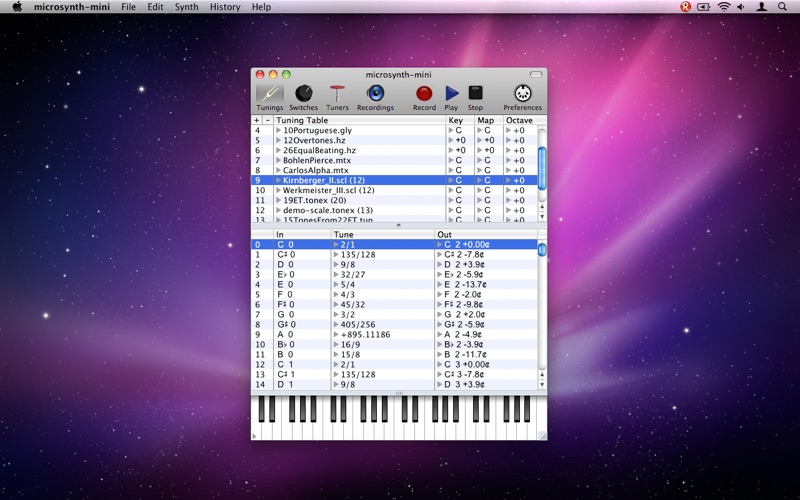800x500 pixels.
Task: Open the Recordings speaker icon
Action: (x=376, y=93)
